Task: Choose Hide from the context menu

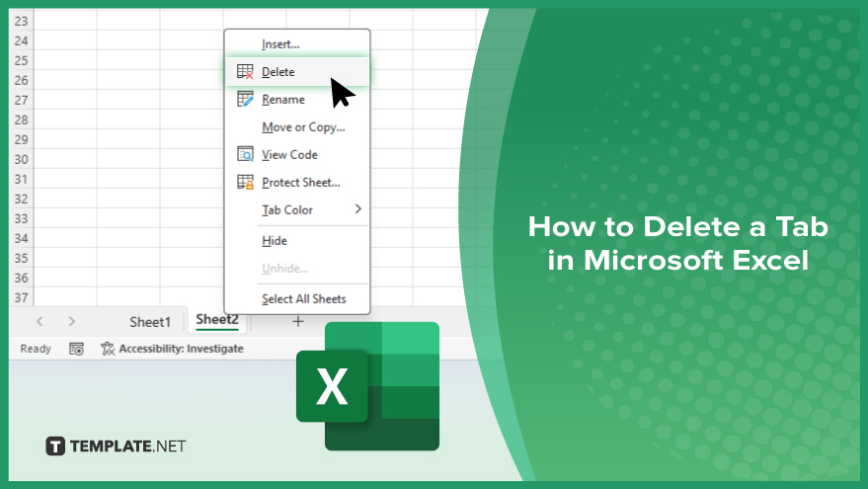Action: (x=297, y=241)
